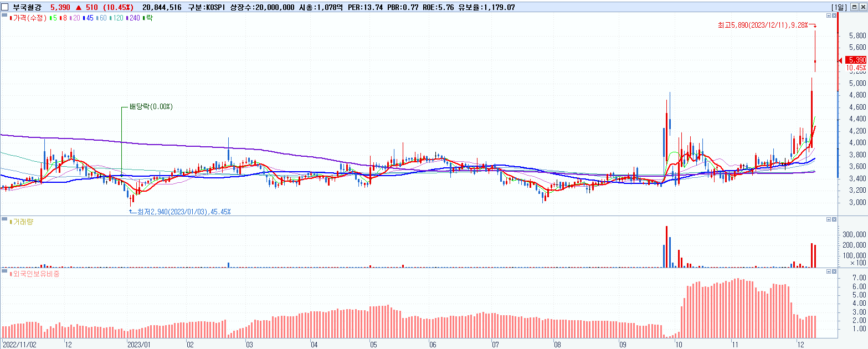Image resolution: width=868 pixels, height=349 pixels.
Task: Close the 외국인보유비중 panel
Action: (834, 271)
